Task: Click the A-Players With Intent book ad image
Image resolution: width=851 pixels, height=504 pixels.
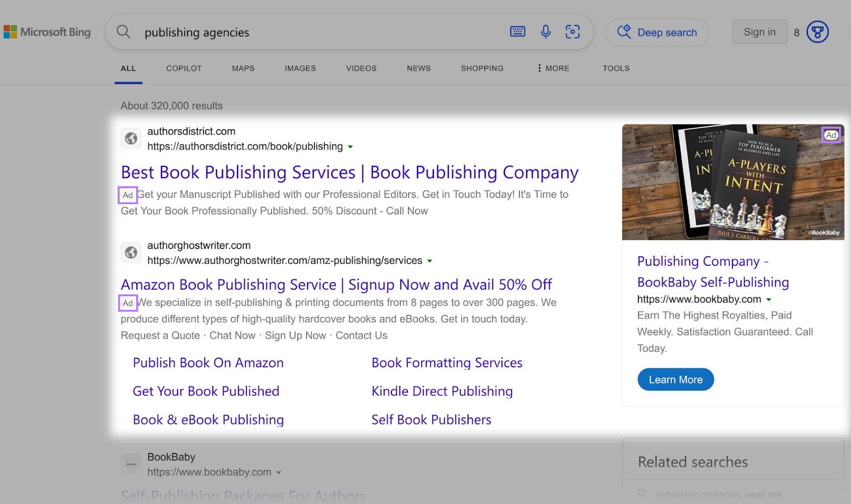Action: coord(732,181)
